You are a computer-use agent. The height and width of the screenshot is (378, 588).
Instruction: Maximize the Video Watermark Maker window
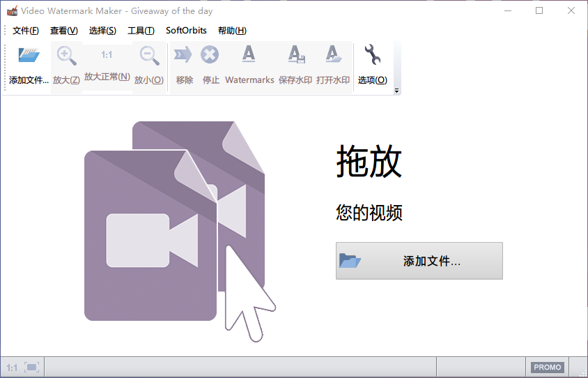click(539, 11)
